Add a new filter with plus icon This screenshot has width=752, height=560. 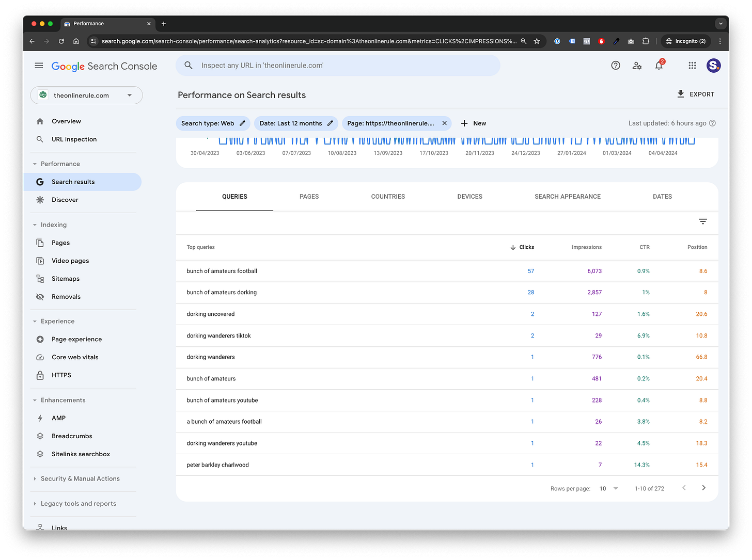[464, 123]
